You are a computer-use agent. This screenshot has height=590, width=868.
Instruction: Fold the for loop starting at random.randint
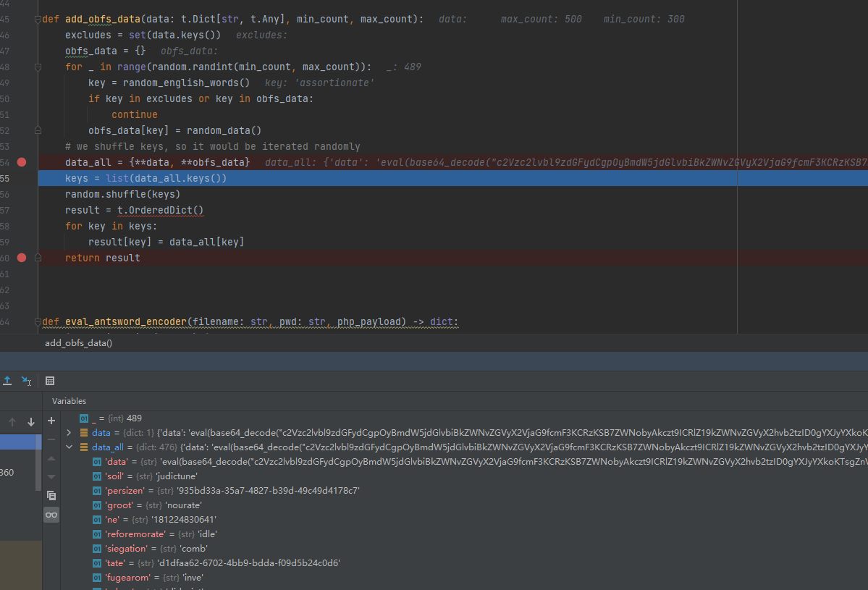tap(38, 67)
